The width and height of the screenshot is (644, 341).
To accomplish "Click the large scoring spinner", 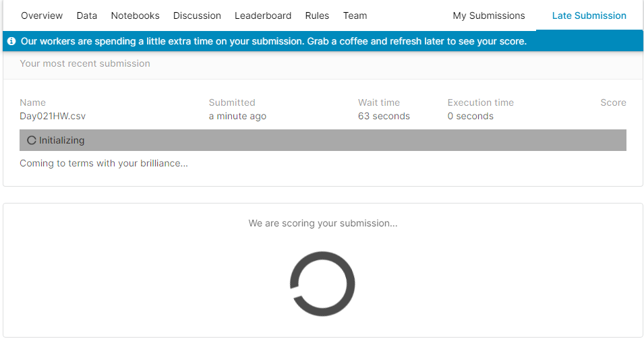I will tap(322, 284).
